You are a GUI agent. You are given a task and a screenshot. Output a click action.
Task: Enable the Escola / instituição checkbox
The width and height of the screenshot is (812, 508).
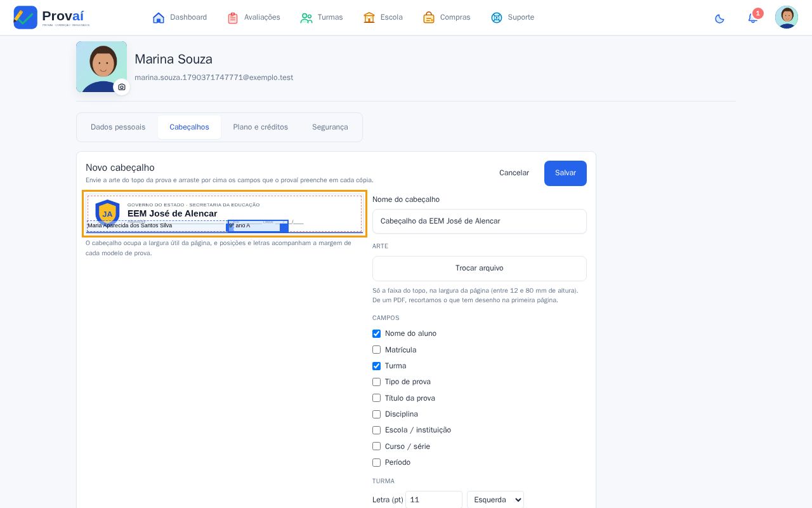(376, 430)
